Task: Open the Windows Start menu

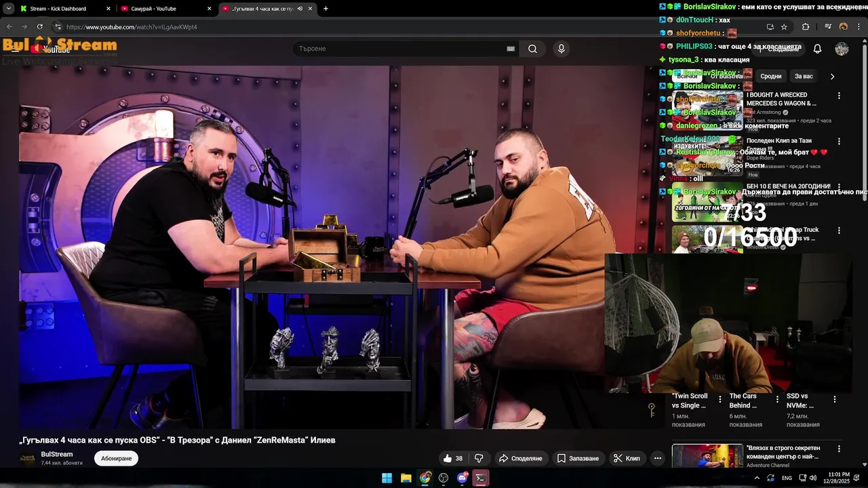Action: click(387, 478)
